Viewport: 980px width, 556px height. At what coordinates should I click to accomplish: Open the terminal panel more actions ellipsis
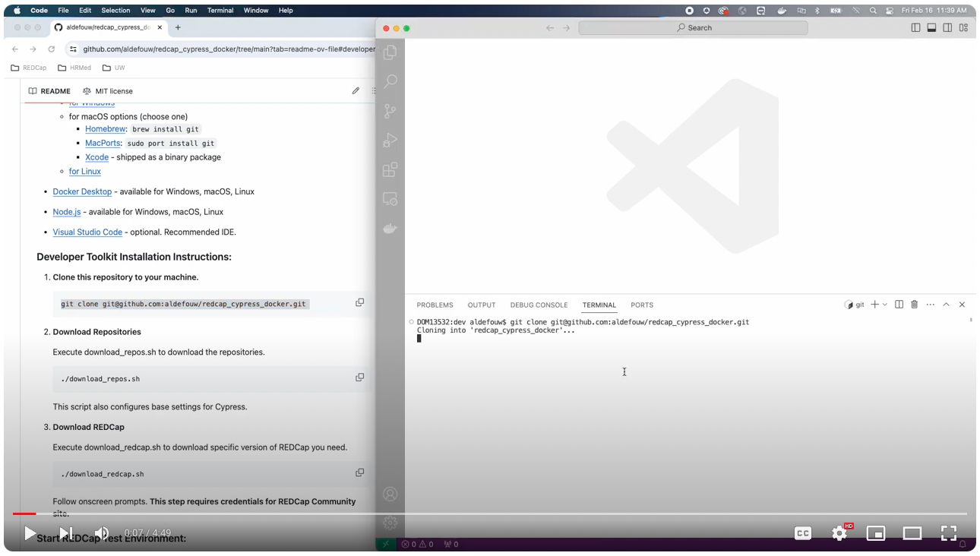(931, 305)
